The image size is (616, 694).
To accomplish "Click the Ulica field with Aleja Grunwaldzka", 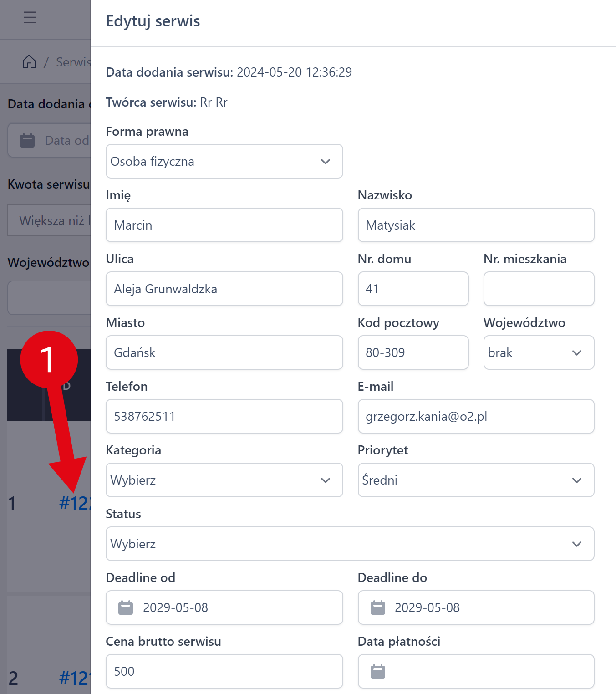I will 224,289.
